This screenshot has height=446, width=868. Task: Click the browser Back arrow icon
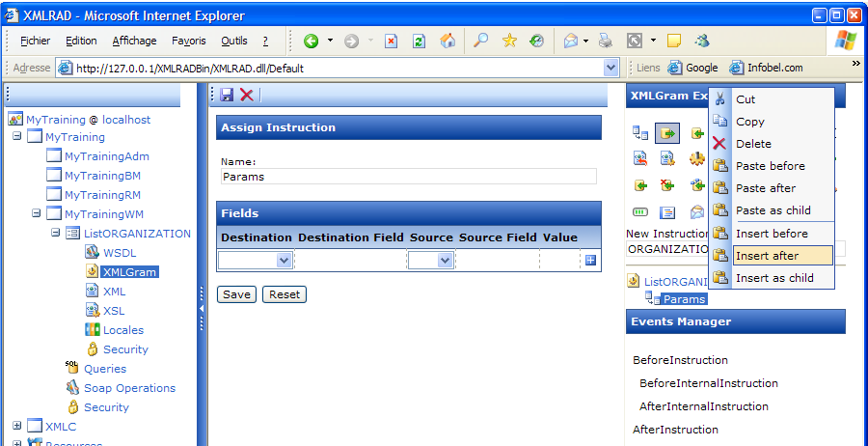(311, 41)
